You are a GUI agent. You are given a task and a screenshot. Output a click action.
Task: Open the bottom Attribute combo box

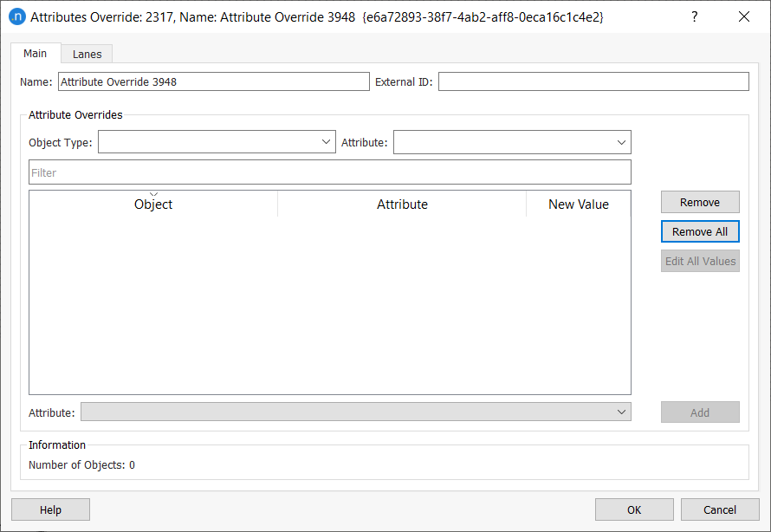tap(355, 412)
